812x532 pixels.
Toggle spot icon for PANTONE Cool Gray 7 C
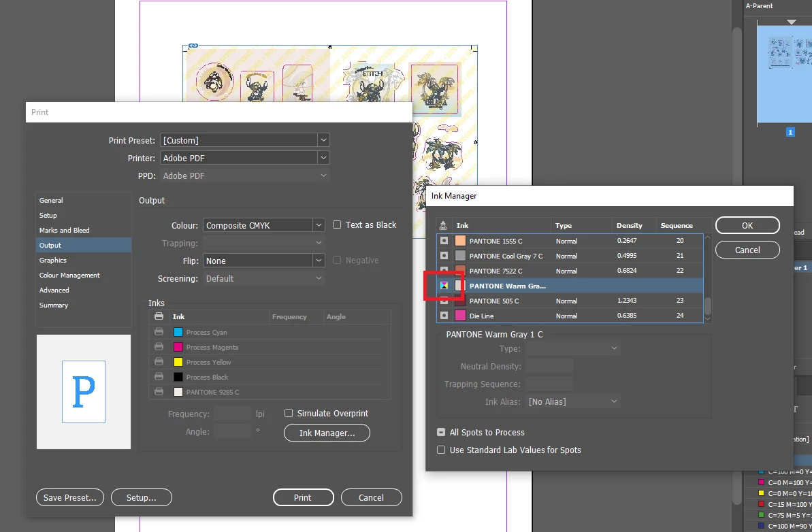(x=444, y=256)
